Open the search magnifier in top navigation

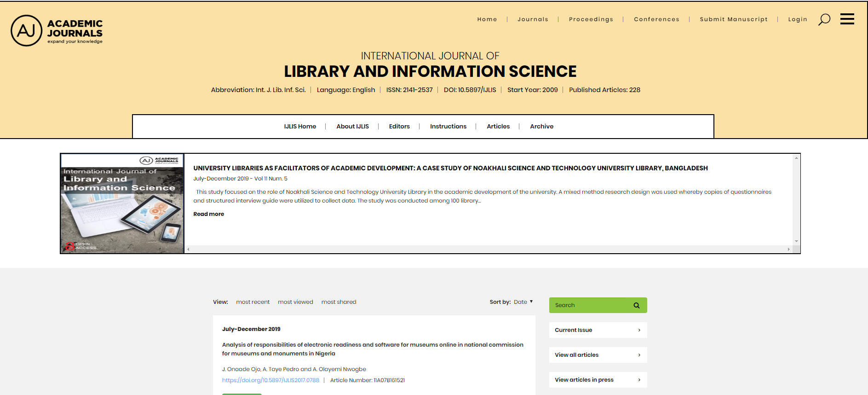(824, 19)
